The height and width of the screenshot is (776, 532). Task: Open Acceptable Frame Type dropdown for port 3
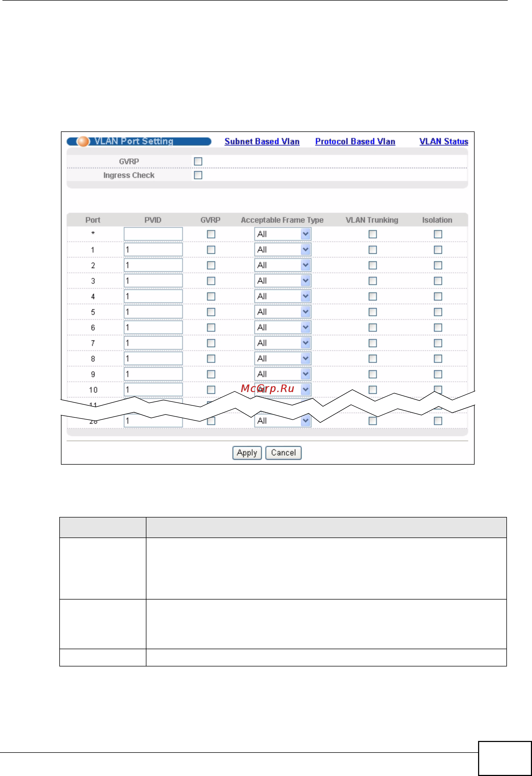tap(283, 281)
